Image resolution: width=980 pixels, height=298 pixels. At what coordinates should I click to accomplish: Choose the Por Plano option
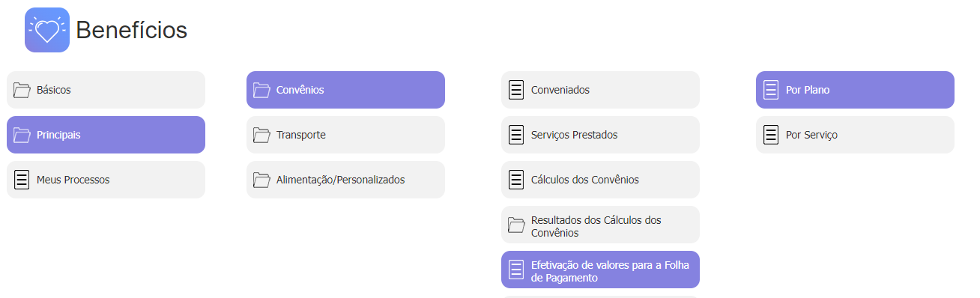(x=855, y=90)
